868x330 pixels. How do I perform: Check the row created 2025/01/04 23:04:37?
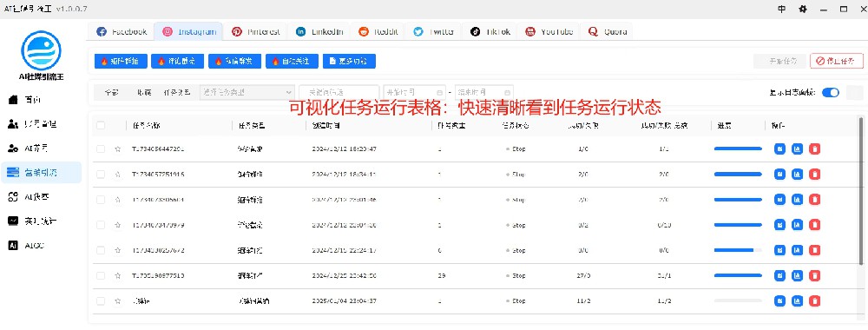[101, 301]
